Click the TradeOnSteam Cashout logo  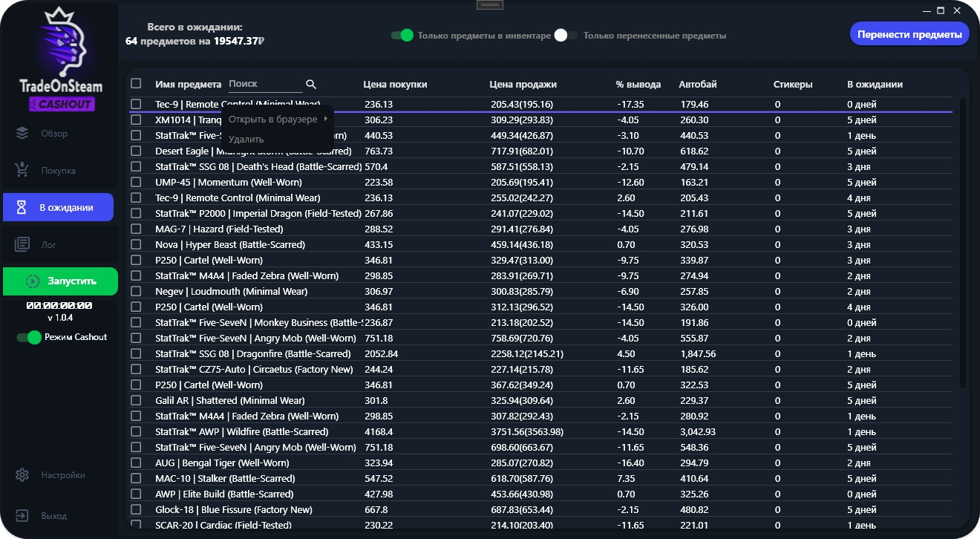point(61,61)
